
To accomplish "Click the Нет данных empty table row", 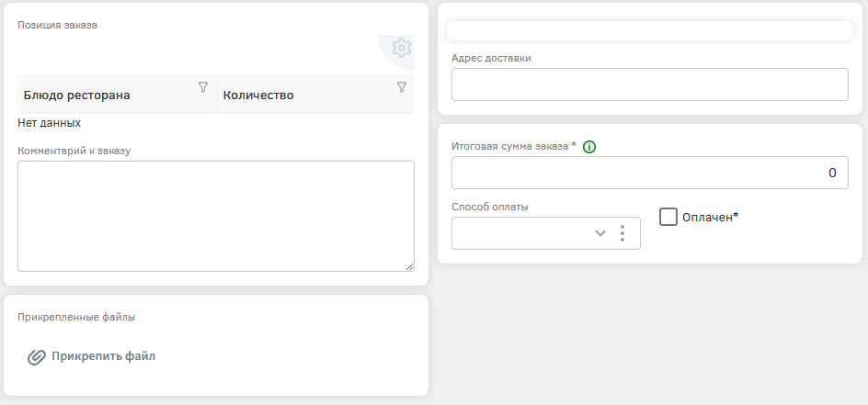I will click(50, 122).
